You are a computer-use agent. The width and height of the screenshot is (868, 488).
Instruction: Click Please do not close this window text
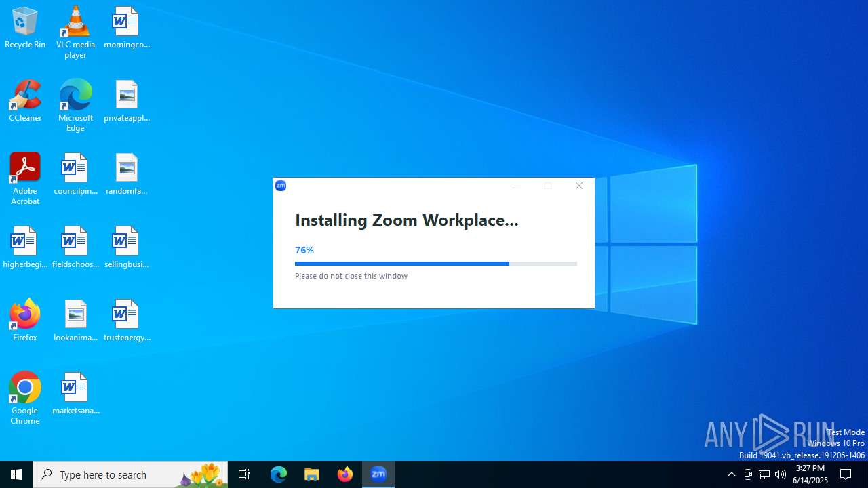[x=351, y=276]
